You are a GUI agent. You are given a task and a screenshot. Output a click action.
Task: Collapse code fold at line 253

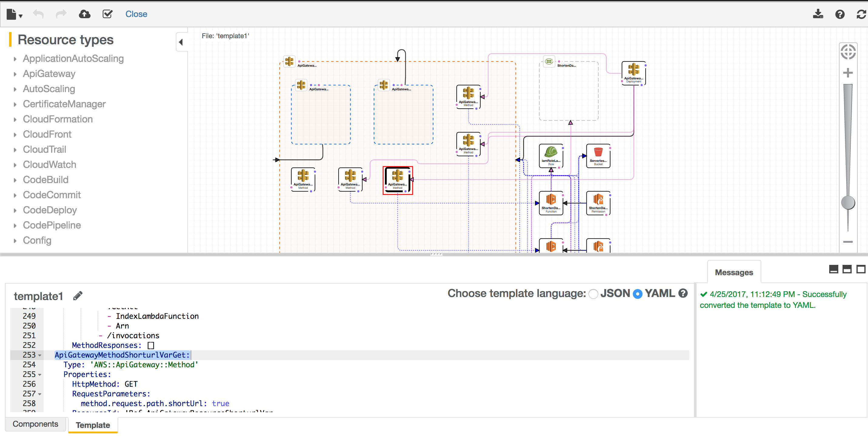(40, 355)
